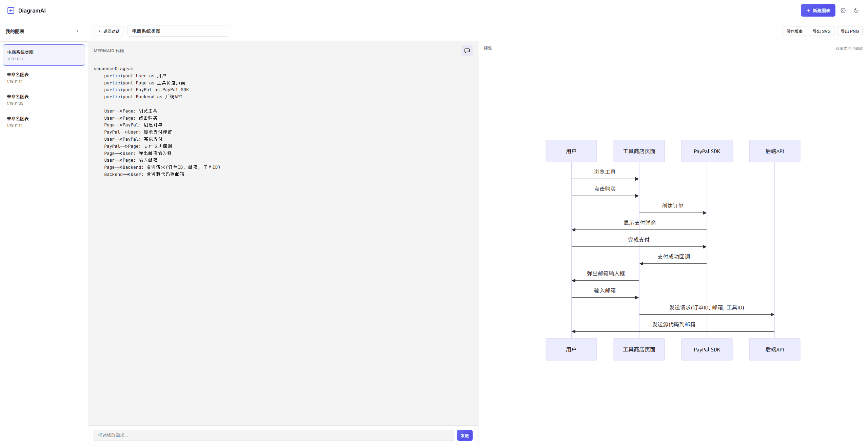Click 保存版本 button

tap(794, 31)
